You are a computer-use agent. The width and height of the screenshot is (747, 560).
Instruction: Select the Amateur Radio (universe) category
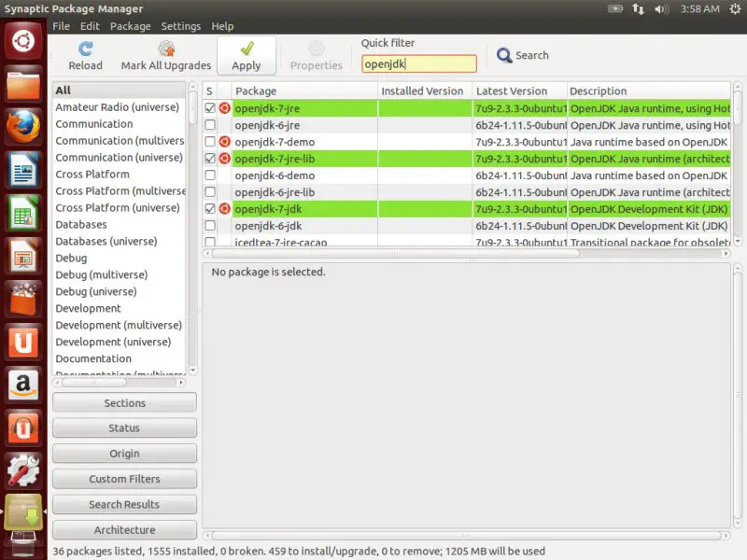point(118,107)
